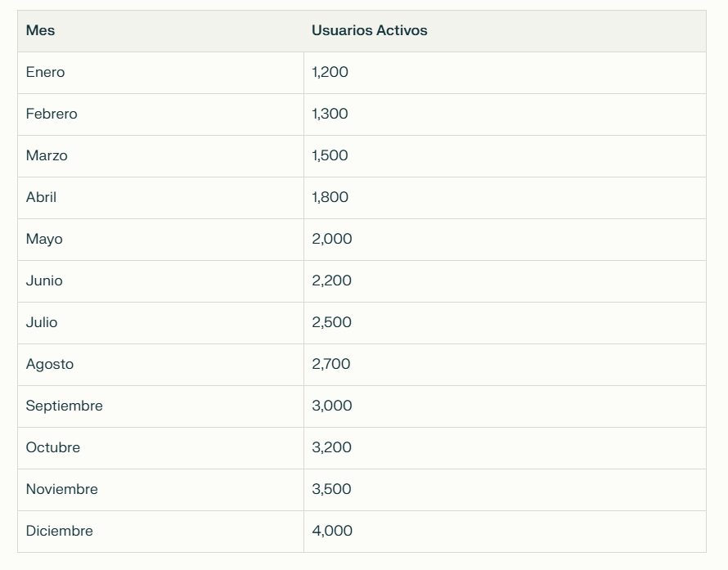
Task: Select the Abril month cell
Action: click(x=160, y=198)
